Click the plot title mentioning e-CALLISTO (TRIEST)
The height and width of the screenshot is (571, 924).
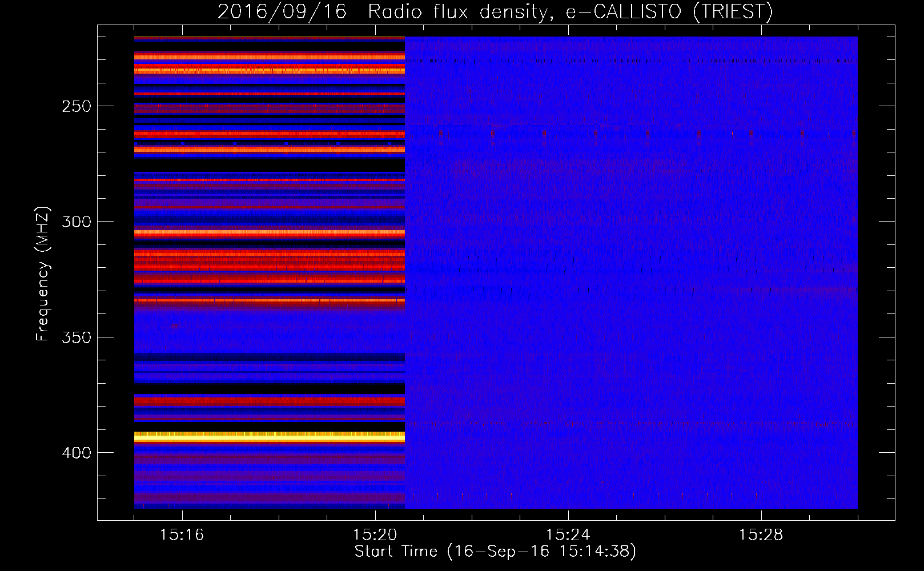(495, 11)
